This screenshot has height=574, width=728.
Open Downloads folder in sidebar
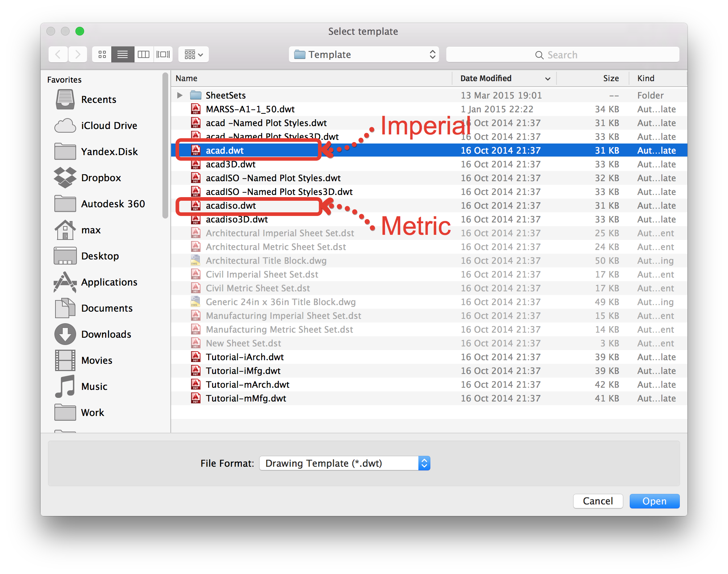point(106,334)
